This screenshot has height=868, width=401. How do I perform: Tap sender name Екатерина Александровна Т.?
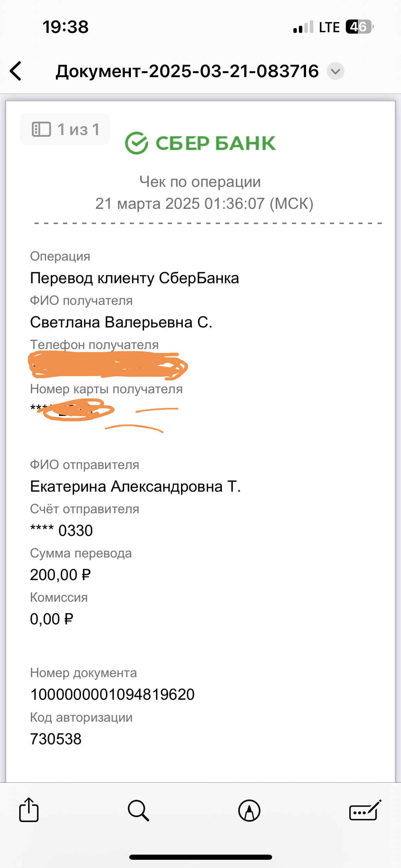coord(135,486)
